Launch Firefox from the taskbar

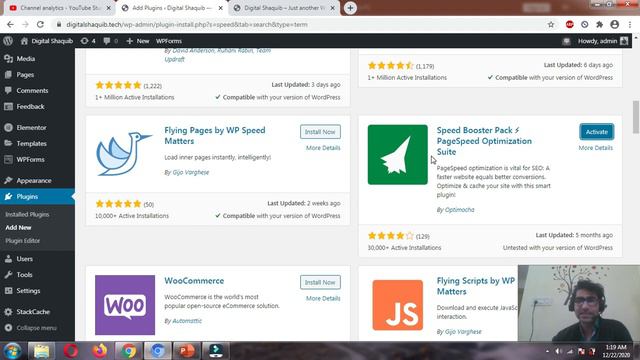click(100, 351)
